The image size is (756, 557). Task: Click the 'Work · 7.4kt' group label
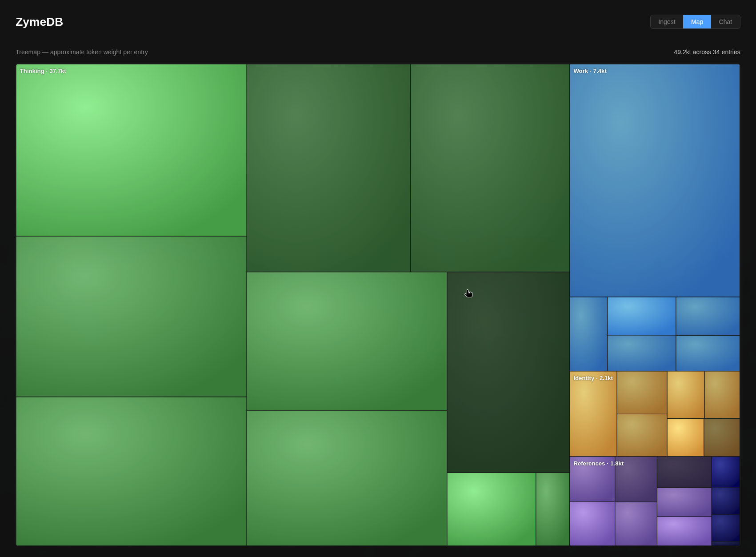pyautogui.click(x=590, y=71)
